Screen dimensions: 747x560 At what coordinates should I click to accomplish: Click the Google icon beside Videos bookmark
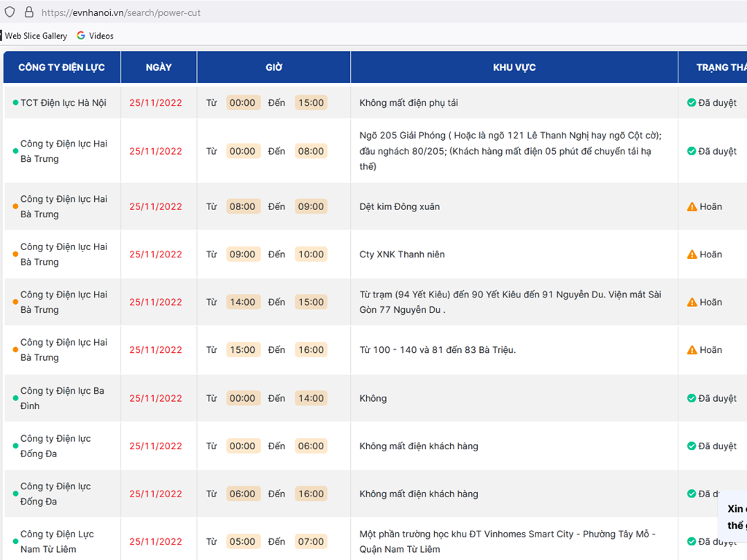tap(81, 36)
